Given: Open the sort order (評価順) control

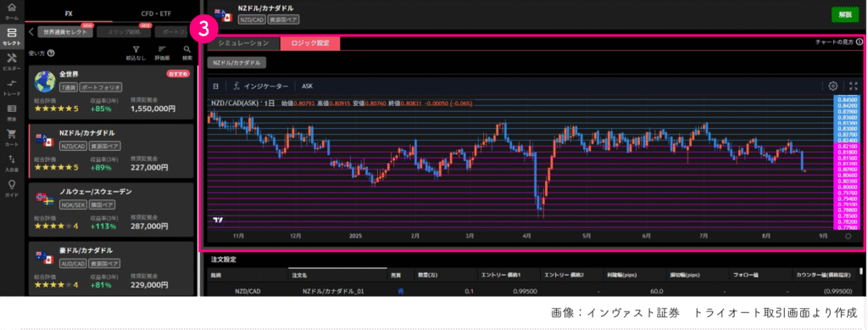Looking at the screenshot, I should (x=162, y=53).
